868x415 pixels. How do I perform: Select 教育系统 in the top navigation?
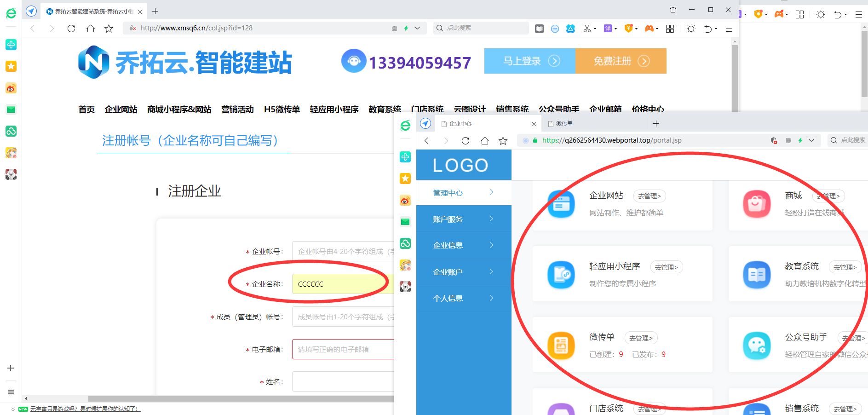coord(385,110)
